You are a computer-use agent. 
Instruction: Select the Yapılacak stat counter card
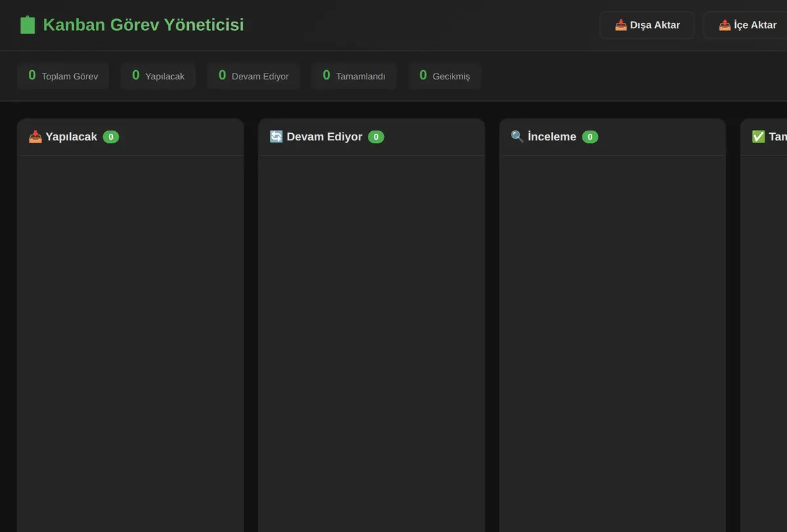pos(158,76)
